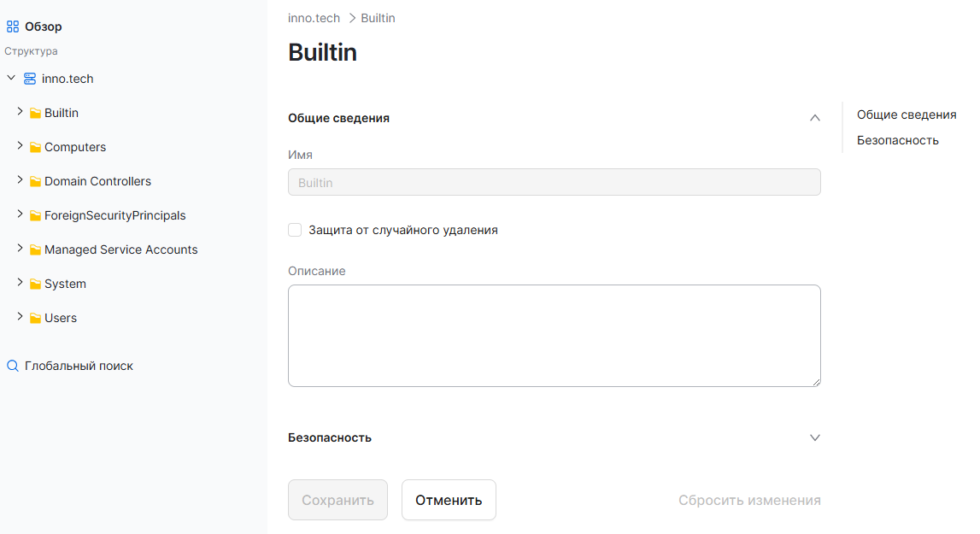Viewport: 980px width, 534px height.
Task: Click the Обзор grid icon
Action: [13, 26]
